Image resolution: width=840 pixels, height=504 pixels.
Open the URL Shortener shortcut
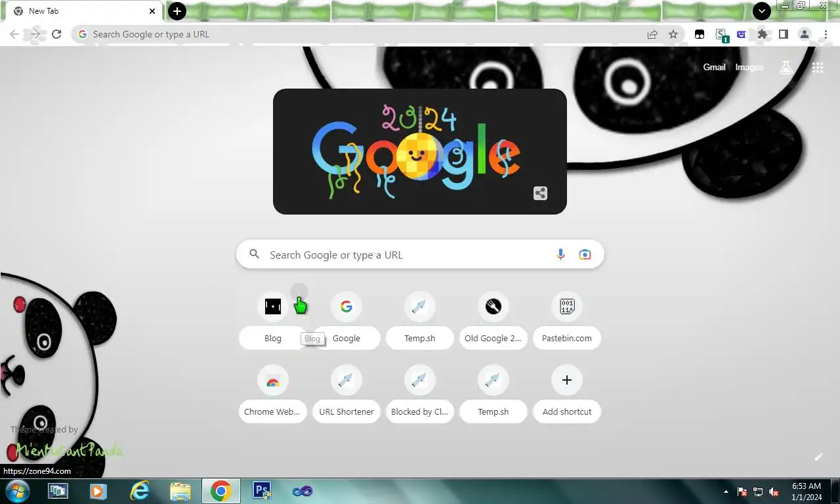pos(346,394)
